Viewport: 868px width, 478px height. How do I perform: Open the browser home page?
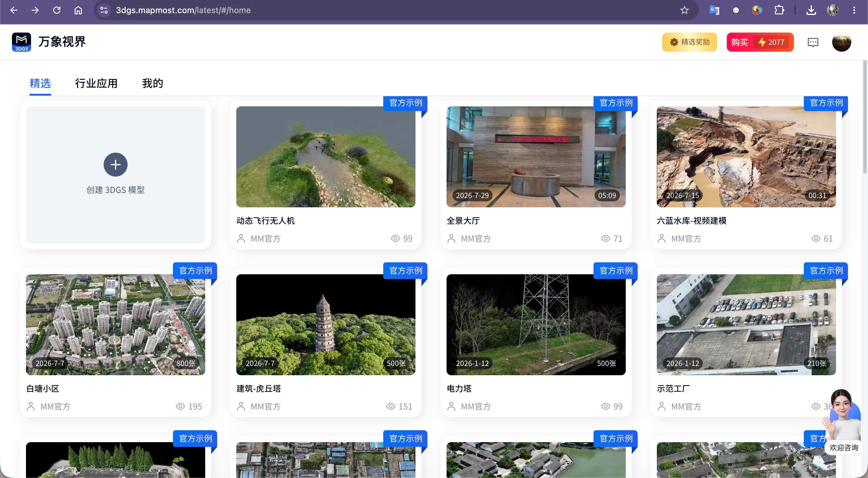point(78,10)
